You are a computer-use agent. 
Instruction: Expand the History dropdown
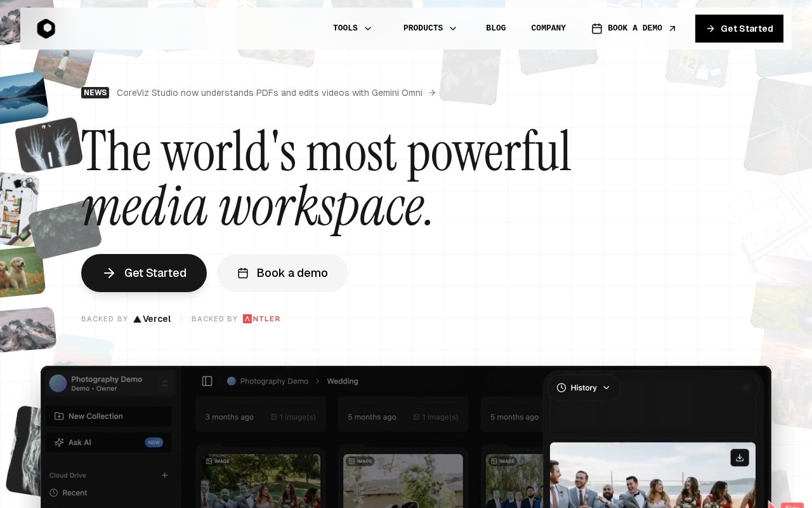pos(584,387)
